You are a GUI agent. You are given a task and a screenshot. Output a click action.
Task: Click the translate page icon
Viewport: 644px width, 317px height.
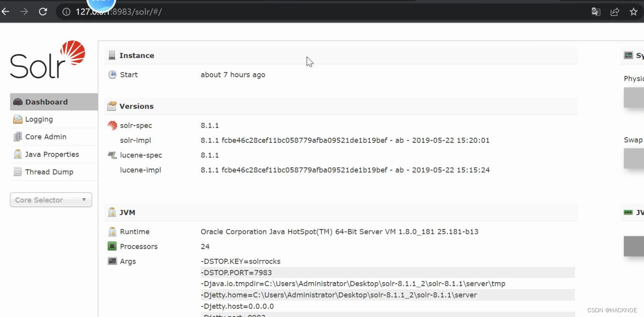(x=596, y=12)
